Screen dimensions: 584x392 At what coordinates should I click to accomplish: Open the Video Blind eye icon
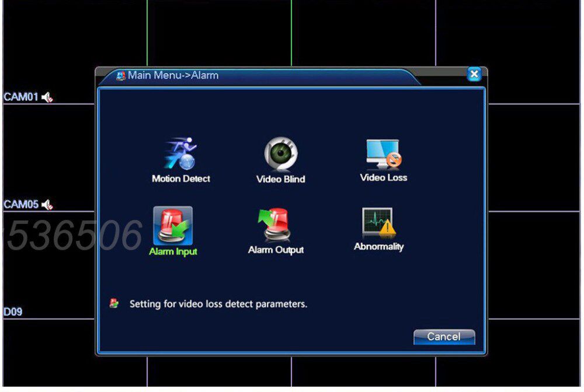tap(281, 153)
